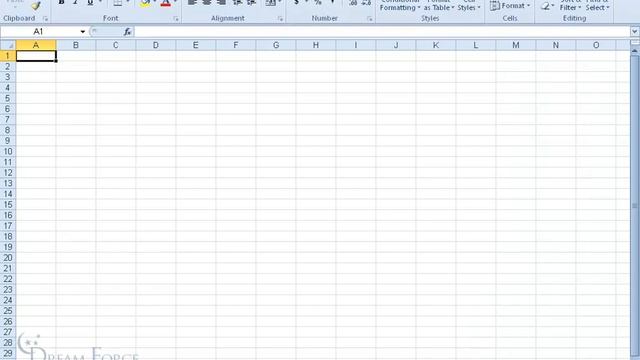Click Decrease Decimal icon
The width and height of the screenshot is (640, 360).
pos(367,3)
